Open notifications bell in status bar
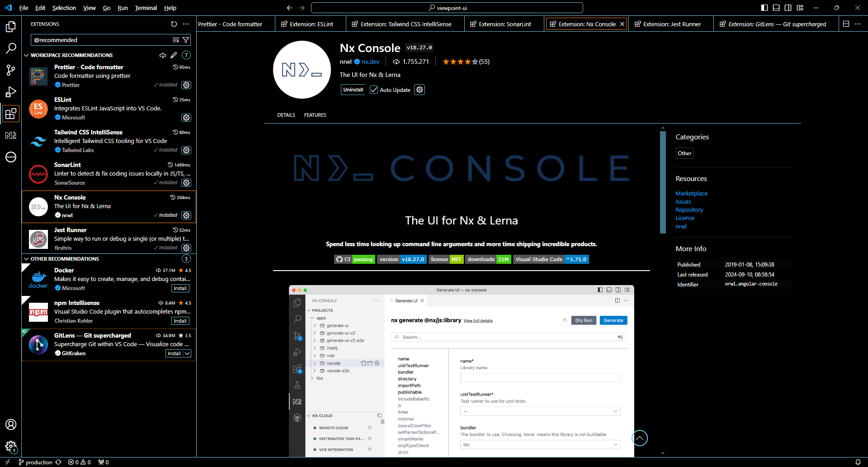 [x=858, y=462]
